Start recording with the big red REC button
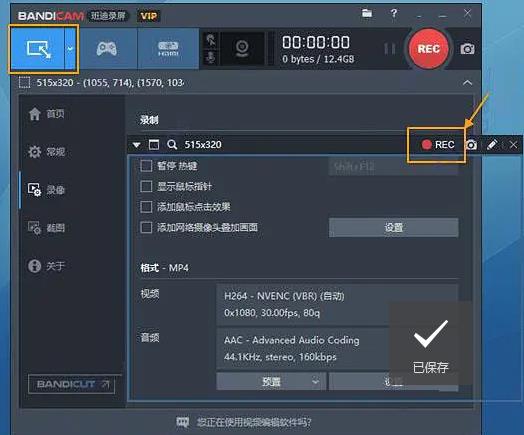 428,49
